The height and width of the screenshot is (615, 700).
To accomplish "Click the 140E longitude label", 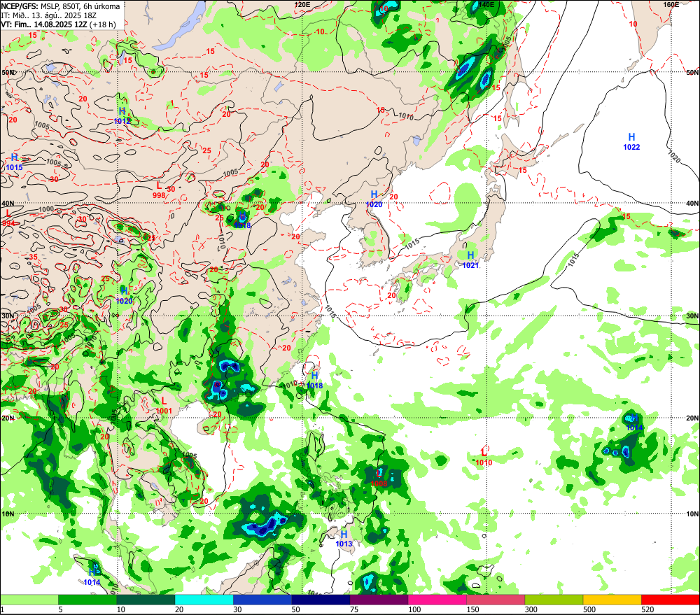I will point(486,4).
